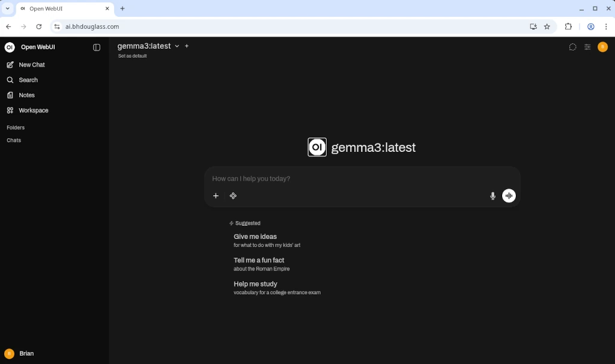This screenshot has height=364, width=615.
Task: Click the Open WebUI logo icon
Action: [x=10, y=47]
